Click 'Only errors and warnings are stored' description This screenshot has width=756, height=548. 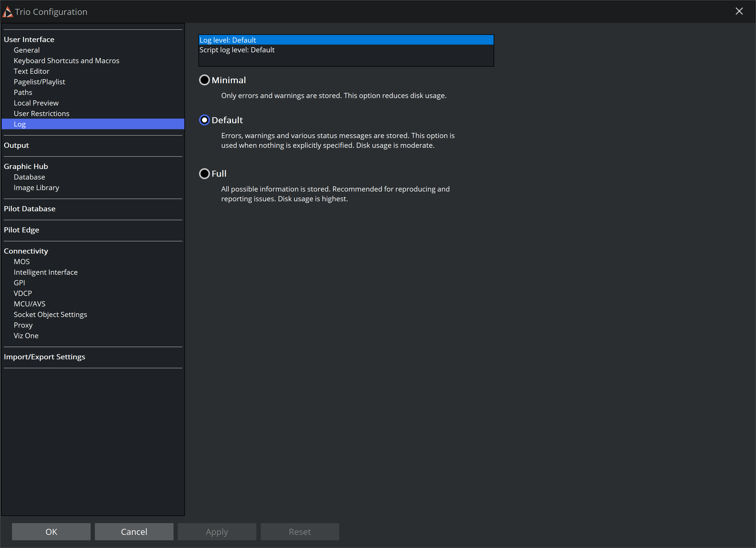[x=334, y=96]
